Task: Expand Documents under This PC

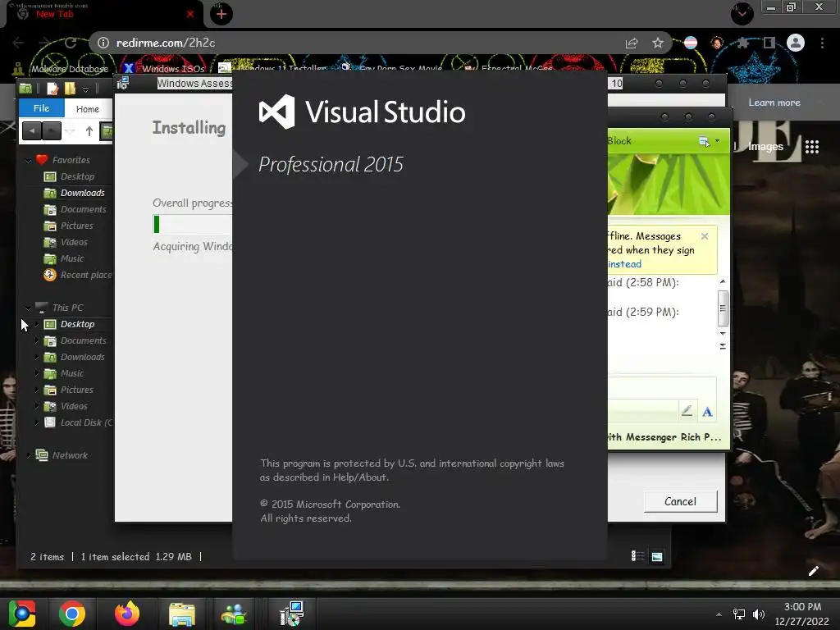Action: point(36,340)
